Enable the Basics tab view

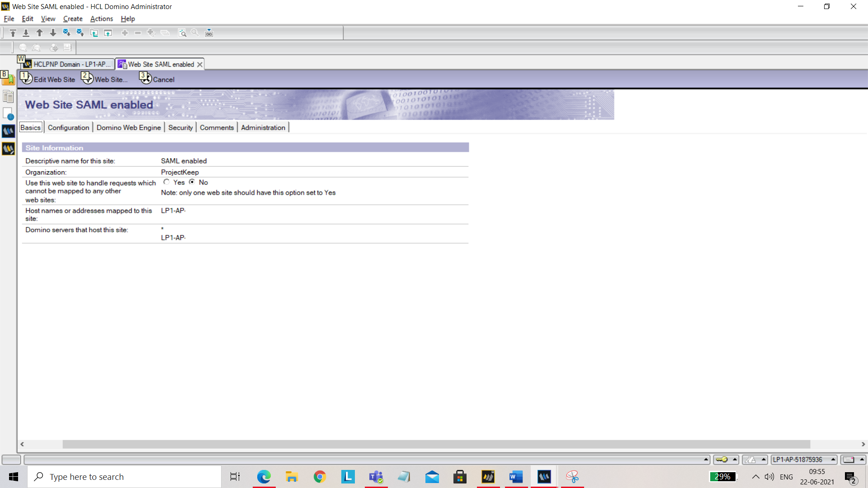coord(30,127)
